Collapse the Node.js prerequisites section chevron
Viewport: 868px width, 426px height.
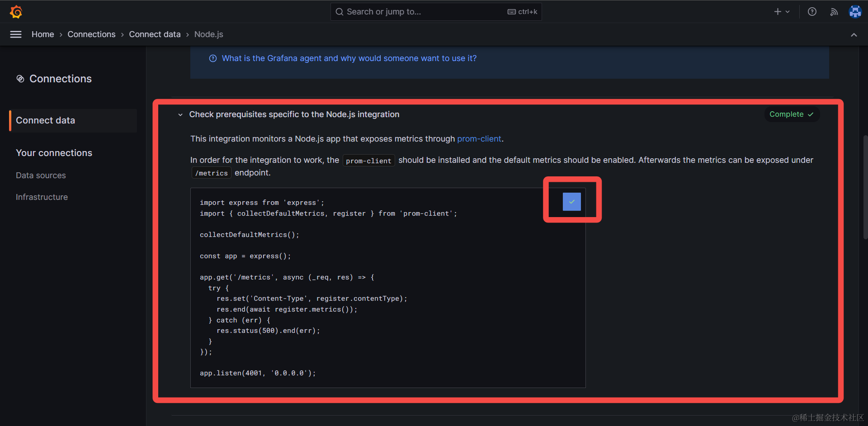[180, 115]
